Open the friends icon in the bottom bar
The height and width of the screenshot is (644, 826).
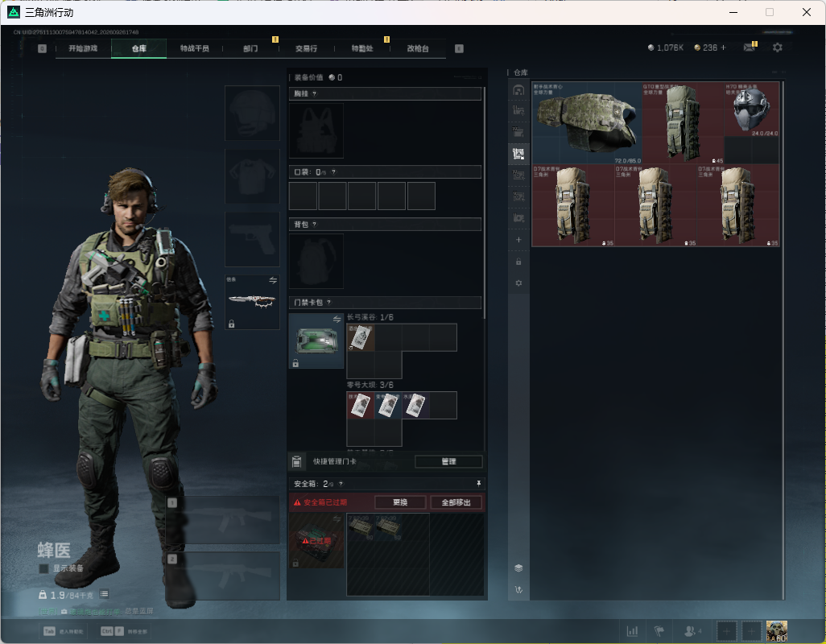tap(689, 631)
